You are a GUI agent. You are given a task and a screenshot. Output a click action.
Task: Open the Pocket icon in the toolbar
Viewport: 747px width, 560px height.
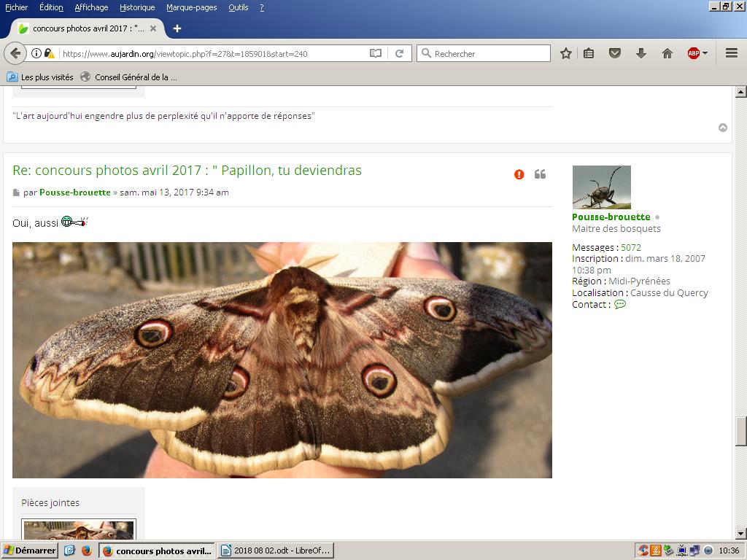tap(615, 53)
